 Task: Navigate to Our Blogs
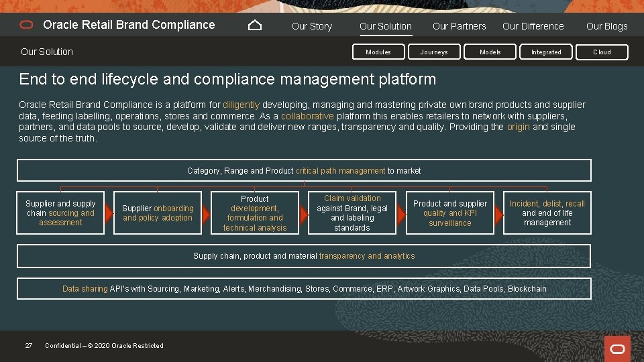point(606,26)
